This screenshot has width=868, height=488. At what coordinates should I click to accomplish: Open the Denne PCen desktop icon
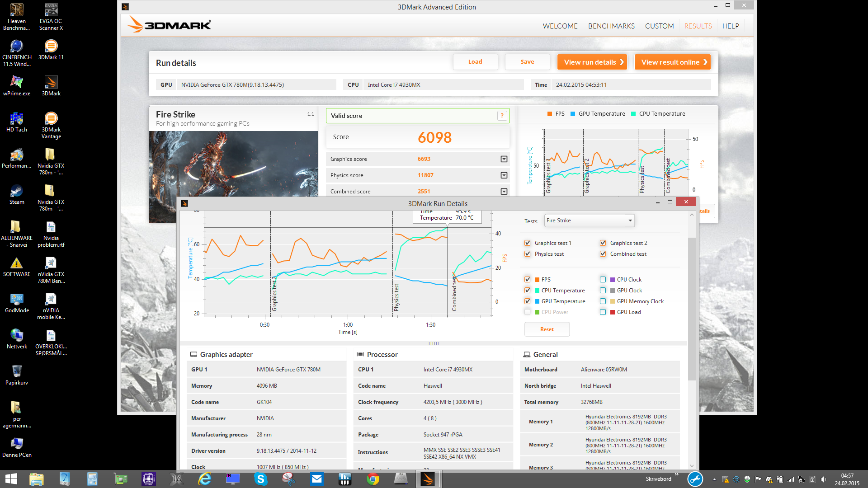17,447
